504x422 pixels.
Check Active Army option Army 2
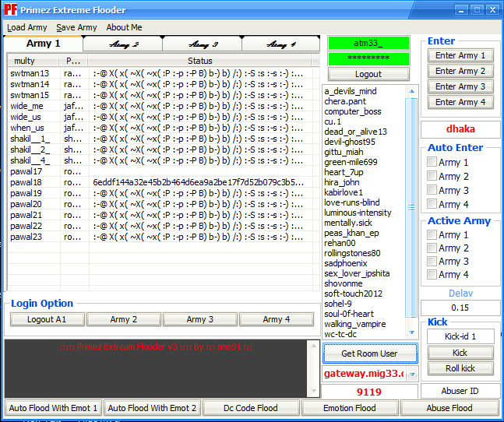tap(432, 248)
